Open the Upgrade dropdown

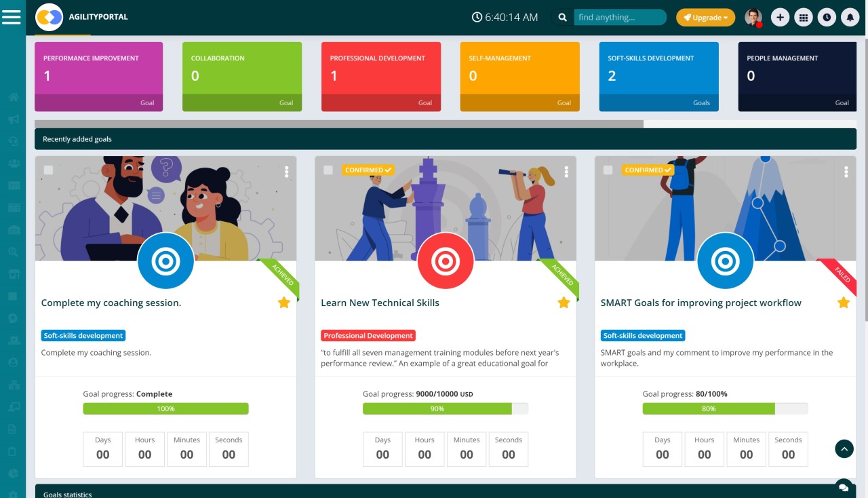(705, 18)
